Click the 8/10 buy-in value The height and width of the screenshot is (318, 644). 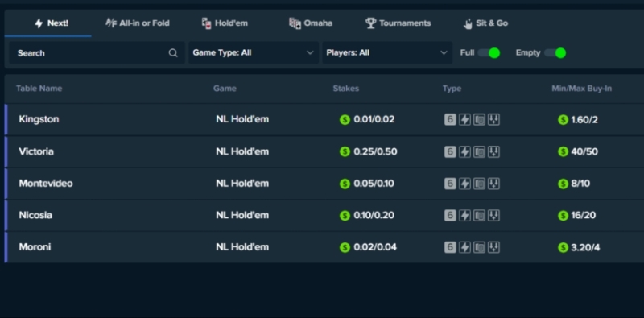(580, 184)
